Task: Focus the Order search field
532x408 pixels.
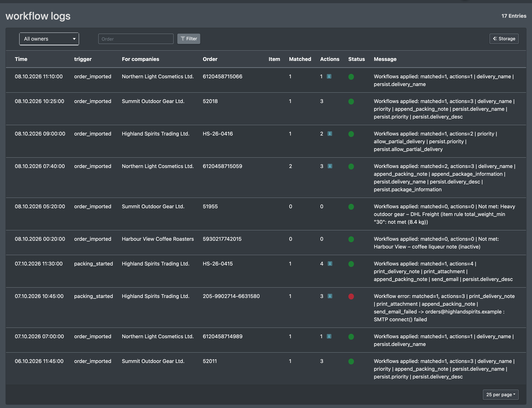Action: point(136,39)
